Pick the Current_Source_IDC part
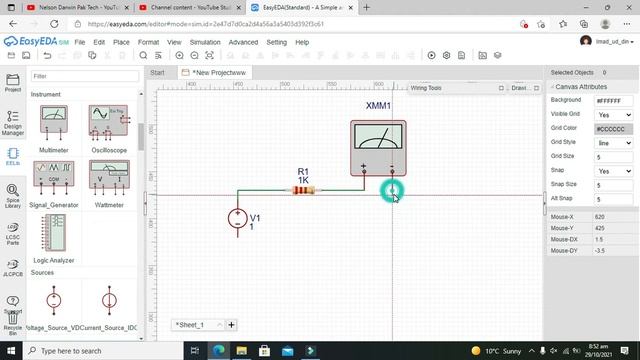The width and height of the screenshot is (640, 360). point(109,308)
